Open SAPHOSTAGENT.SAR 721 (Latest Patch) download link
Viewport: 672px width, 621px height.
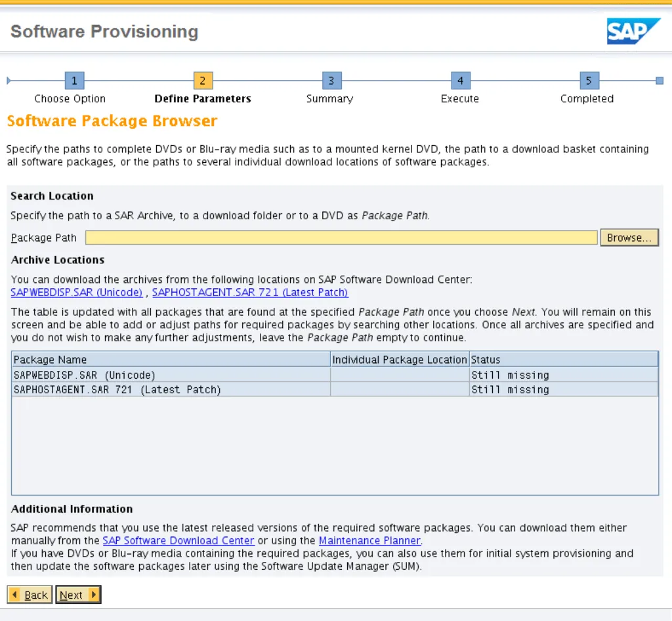point(250,292)
